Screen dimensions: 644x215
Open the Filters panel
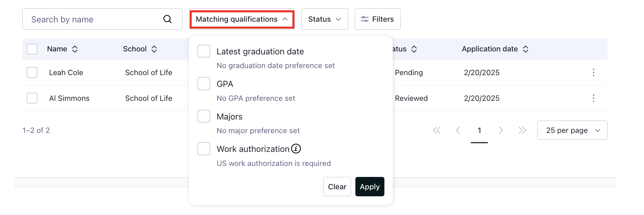click(x=377, y=19)
